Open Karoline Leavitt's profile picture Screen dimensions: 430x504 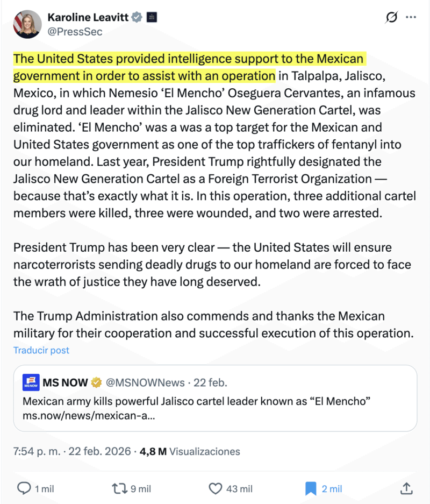coord(27,24)
